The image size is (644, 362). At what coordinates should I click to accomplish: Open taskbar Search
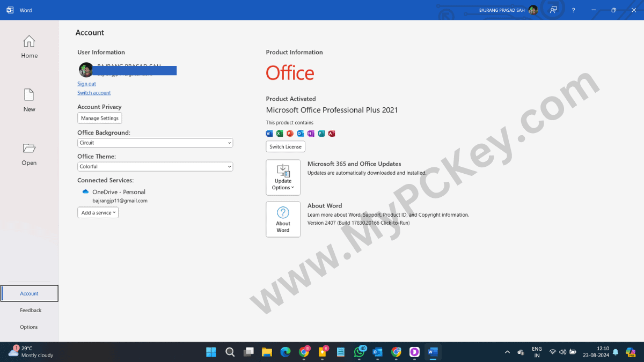[230, 352]
